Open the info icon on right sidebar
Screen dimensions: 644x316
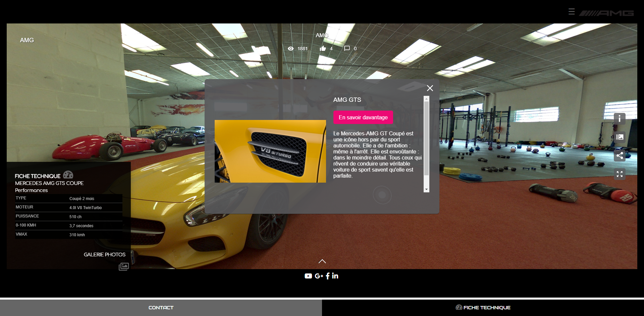point(620,119)
